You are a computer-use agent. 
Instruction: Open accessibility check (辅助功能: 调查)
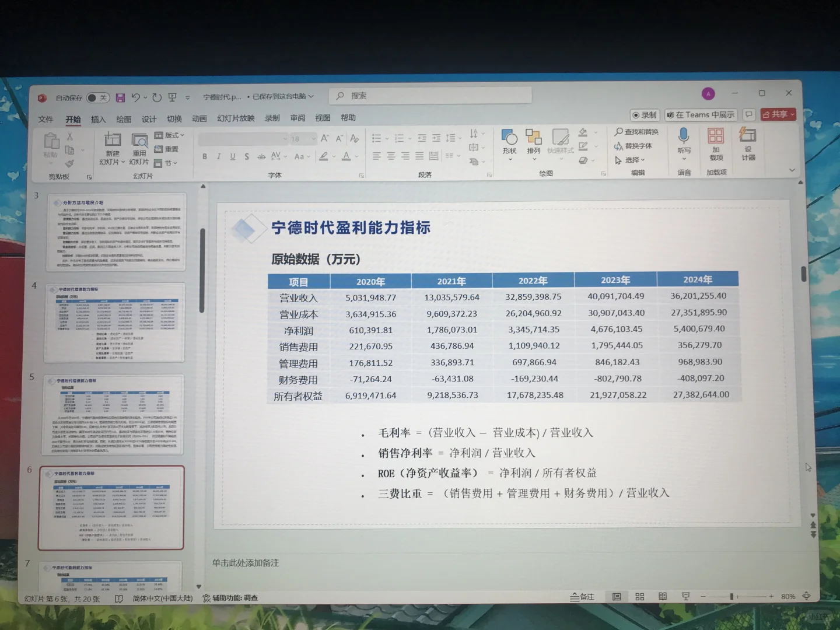pos(230,598)
